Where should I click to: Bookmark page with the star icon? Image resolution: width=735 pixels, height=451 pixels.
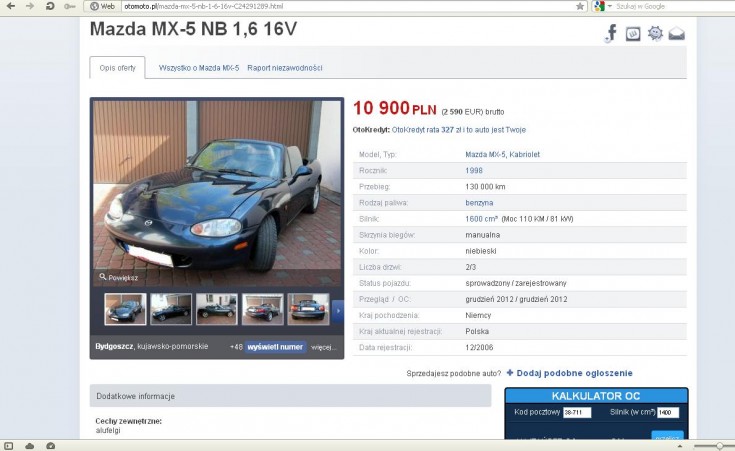(x=580, y=6)
